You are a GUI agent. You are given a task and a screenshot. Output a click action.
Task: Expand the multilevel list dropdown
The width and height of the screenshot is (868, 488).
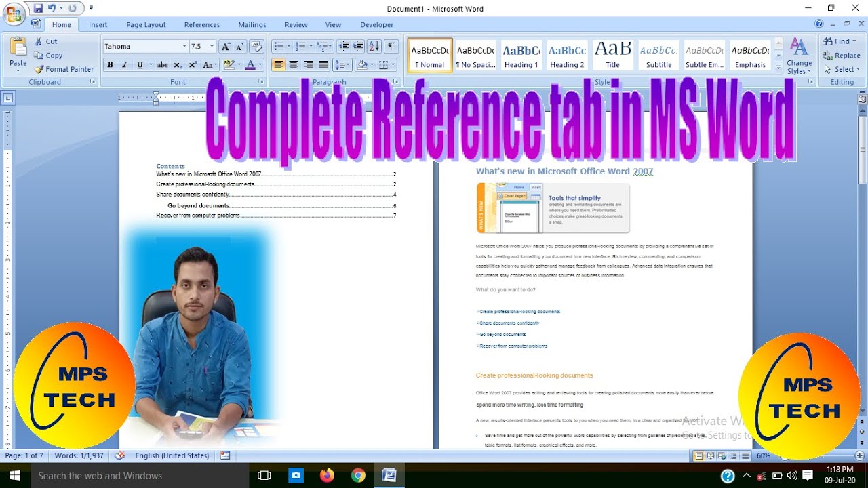point(330,47)
